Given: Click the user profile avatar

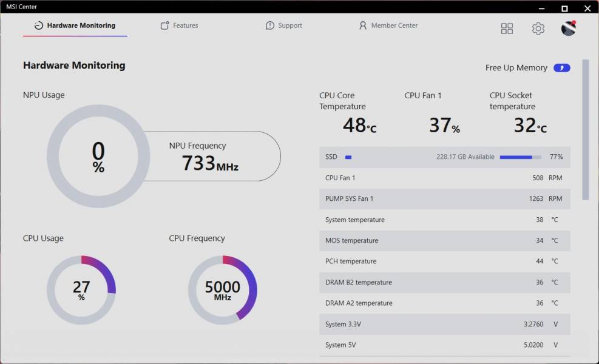Looking at the screenshot, I should [569, 29].
